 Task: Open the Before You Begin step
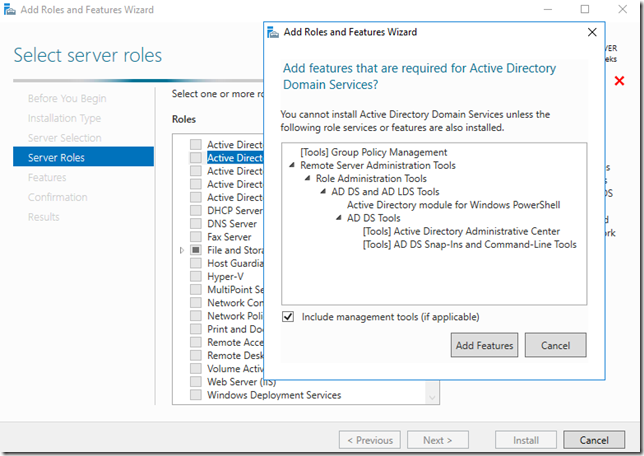(x=65, y=99)
